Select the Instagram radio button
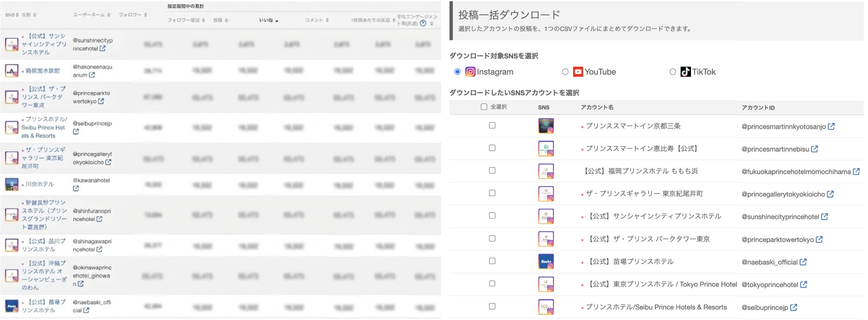The width and height of the screenshot is (868, 320). (457, 72)
